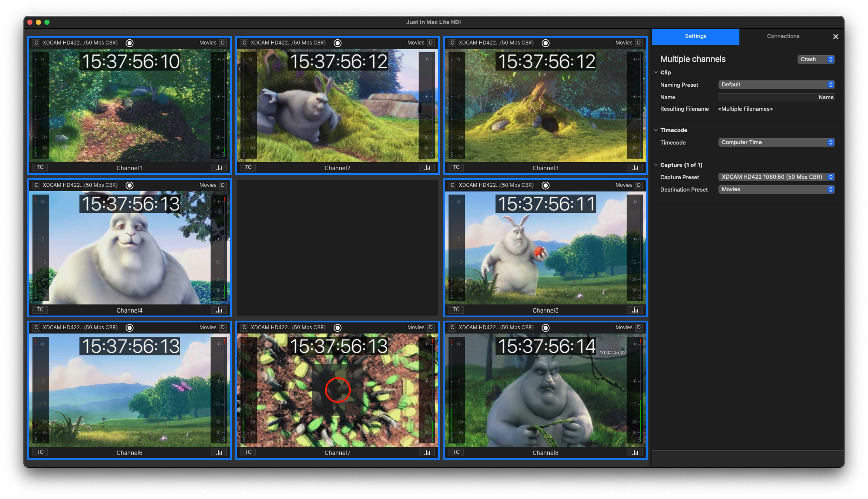Switch to the Connections tab
The image size is (868, 499).
(x=783, y=36)
